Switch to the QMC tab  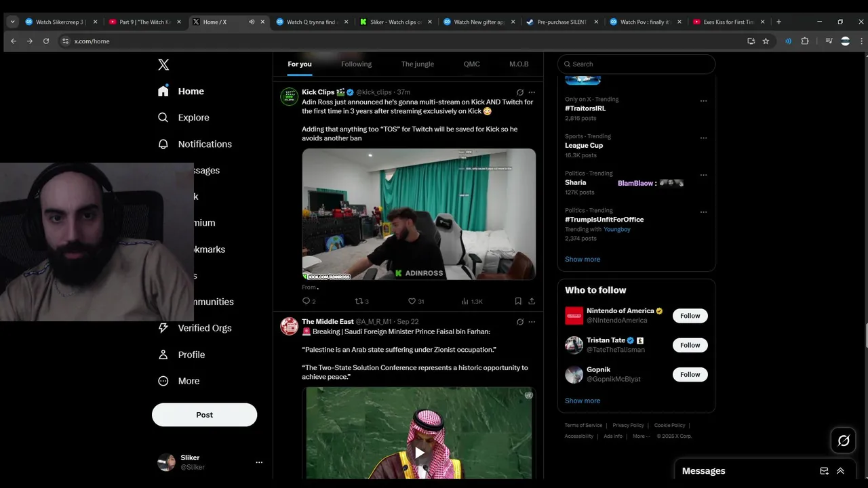tap(471, 64)
